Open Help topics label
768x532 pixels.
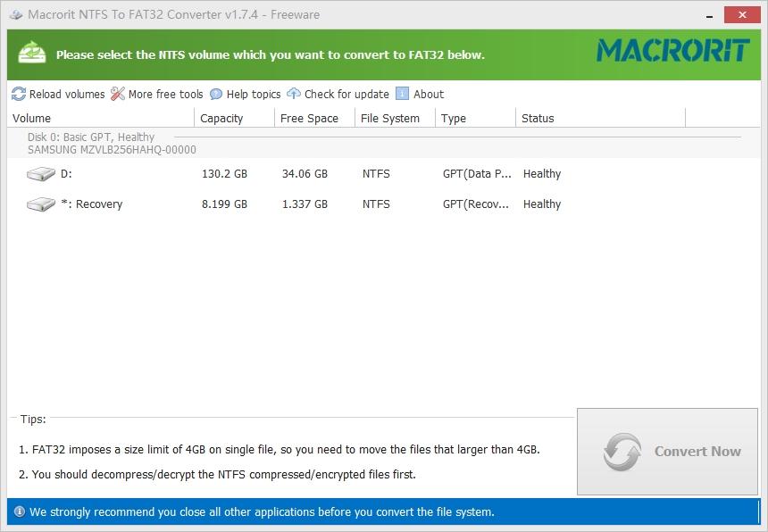pos(254,95)
